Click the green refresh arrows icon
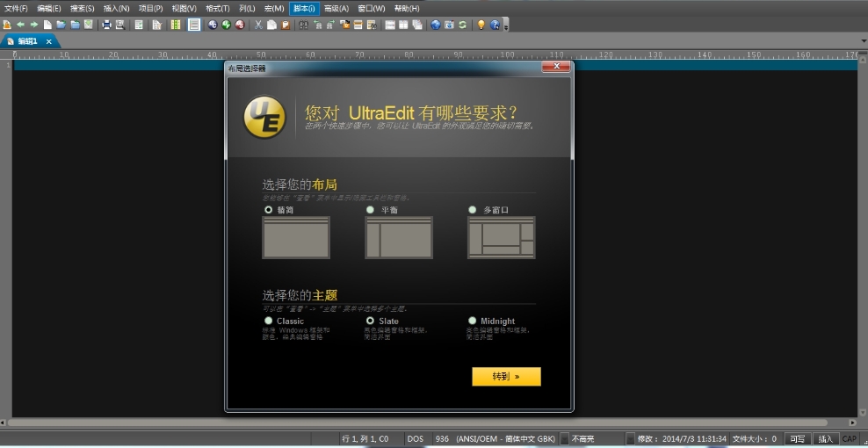Image resolution: width=868 pixels, height=448 pixels. (462, 25)
